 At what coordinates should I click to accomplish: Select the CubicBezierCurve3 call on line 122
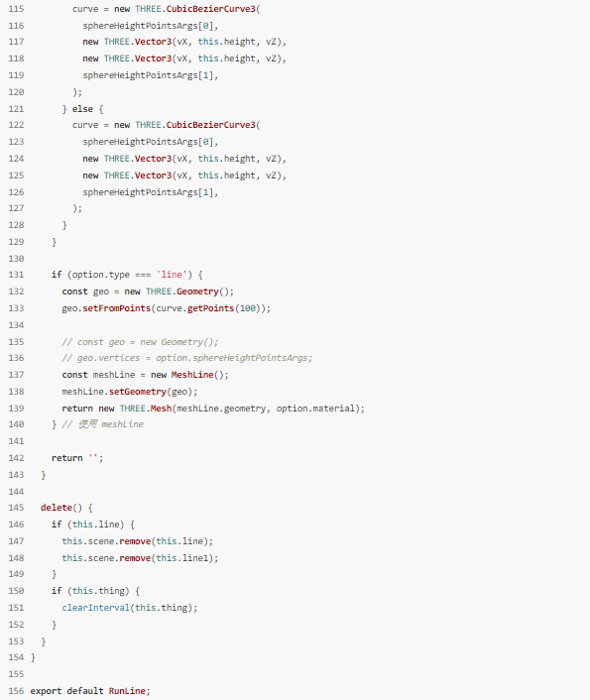coord(210,125)
